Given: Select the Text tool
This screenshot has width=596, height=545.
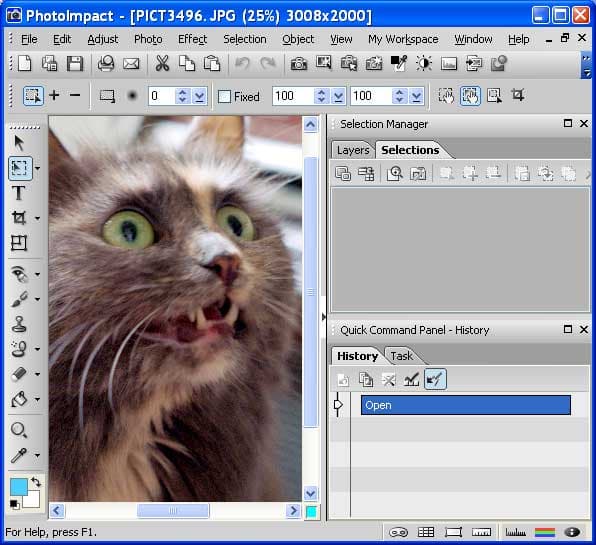Looking at the screenshot, I should click(x=19, y=193).
